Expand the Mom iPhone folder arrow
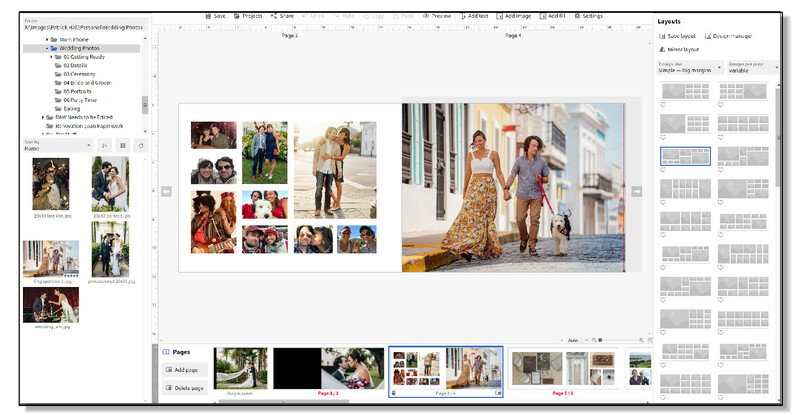This screenshot has width=800, height=415. [47, 39]
